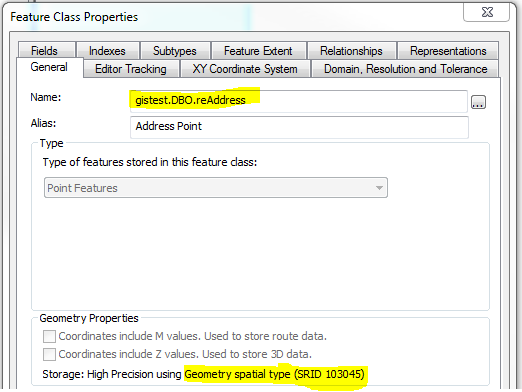
Task: Toggle Coordinates include Z values checkbox
Action: tap(49, 354)
